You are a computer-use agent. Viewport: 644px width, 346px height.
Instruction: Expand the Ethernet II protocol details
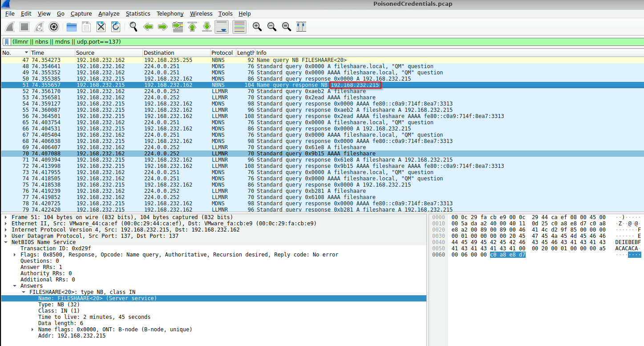point(5,224)
